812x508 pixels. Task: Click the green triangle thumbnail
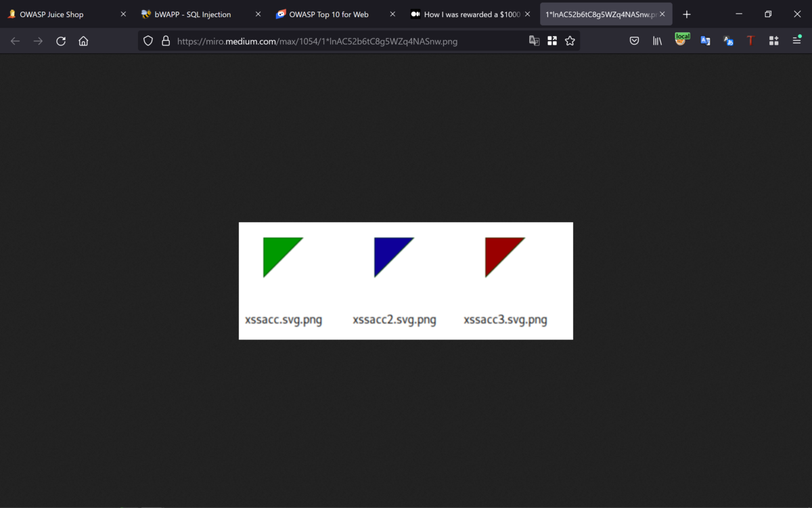click(283, 257)
